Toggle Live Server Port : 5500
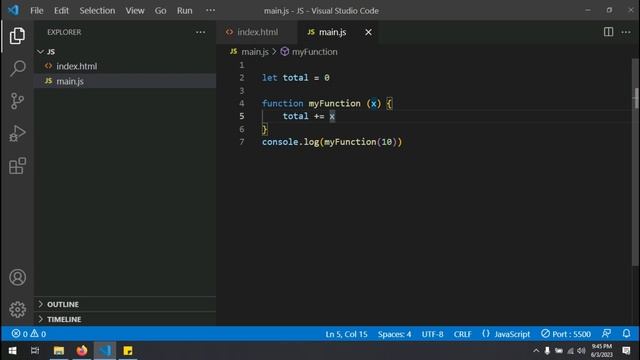 coord(566,334)
